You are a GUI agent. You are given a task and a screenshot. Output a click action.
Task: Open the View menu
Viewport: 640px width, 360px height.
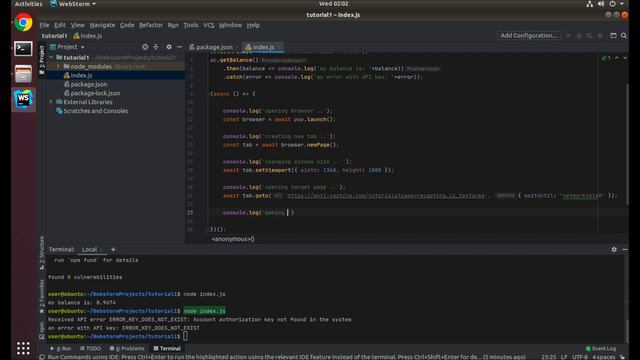[x=77, y=25]
